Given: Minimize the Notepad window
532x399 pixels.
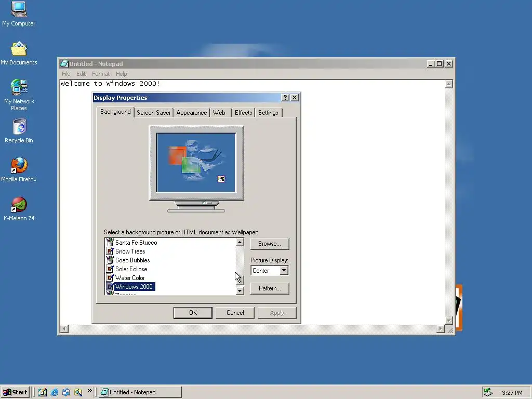Looking at the screenshot, I should point(431,64).
